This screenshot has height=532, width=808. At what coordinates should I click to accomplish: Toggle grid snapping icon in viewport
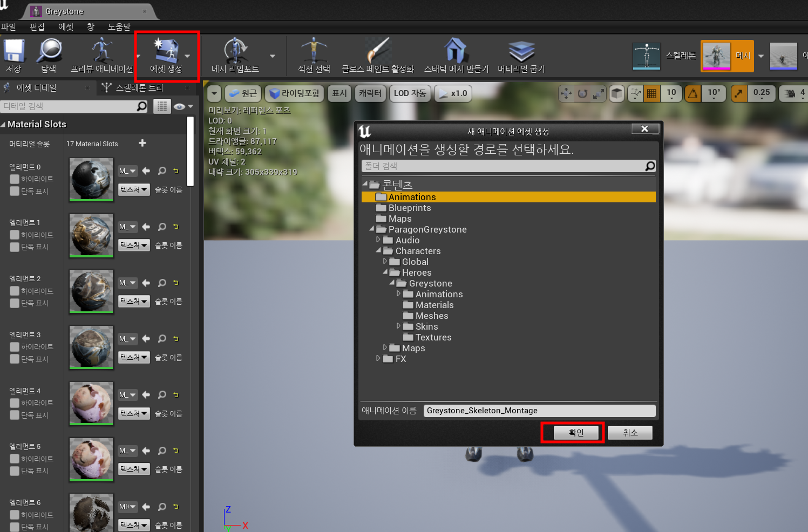652,93
